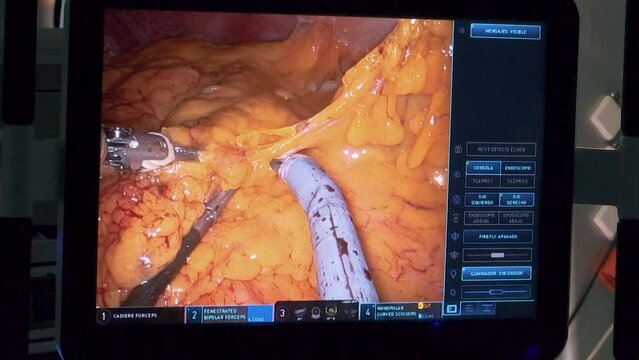Viewport: 639px width, 360px height.
Task: Open the video settings tab icon
Action: pyautogui.click(x=452, y=309)
